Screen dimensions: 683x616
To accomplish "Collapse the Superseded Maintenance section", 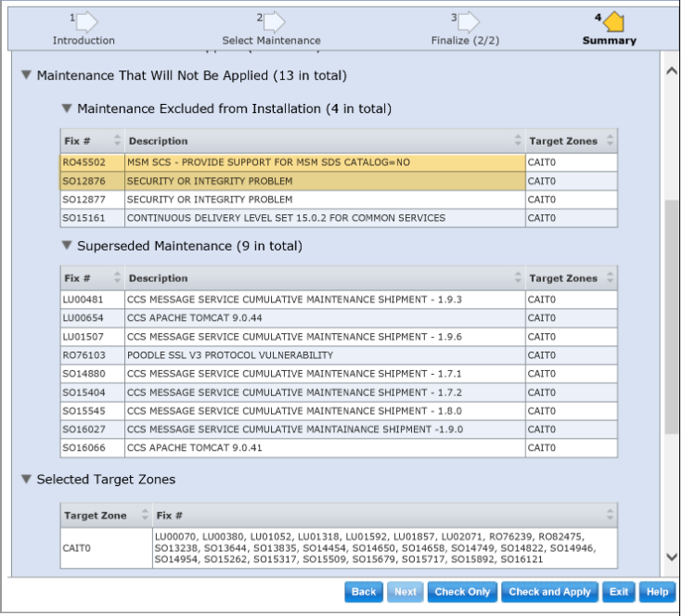I will tap(66, 246).
